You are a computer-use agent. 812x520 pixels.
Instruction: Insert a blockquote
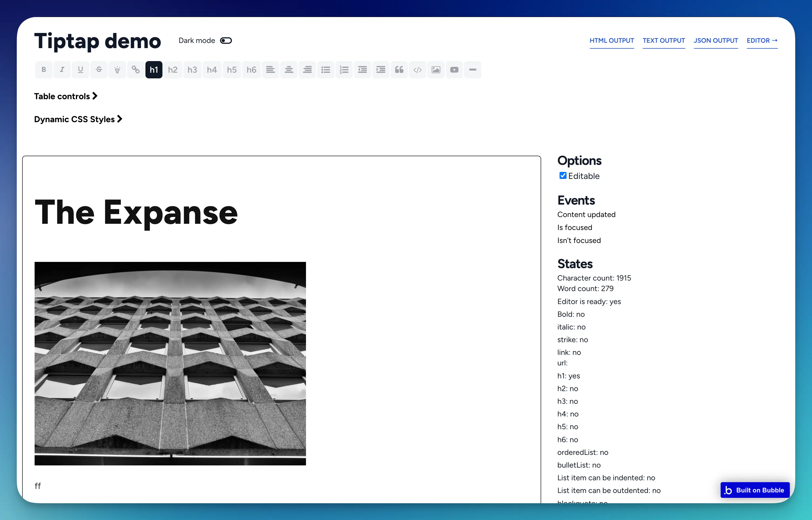pos(399,69)
